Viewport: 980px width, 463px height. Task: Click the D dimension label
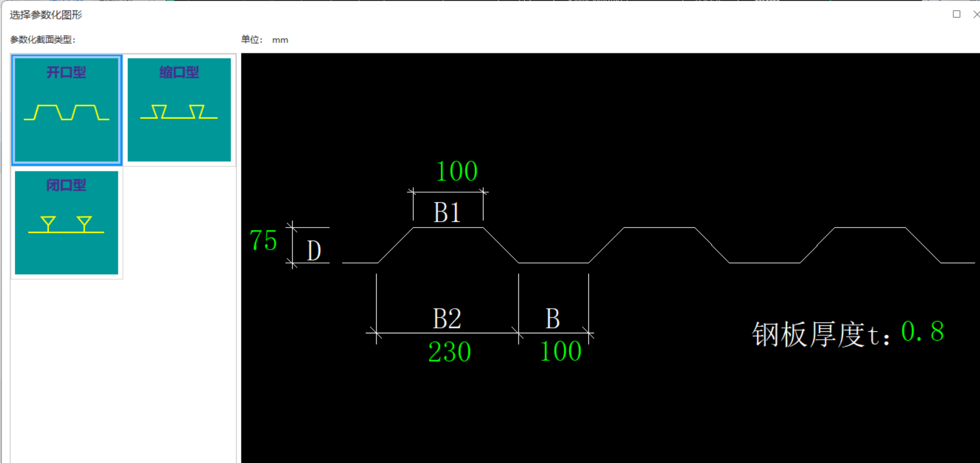pos(314,251)
